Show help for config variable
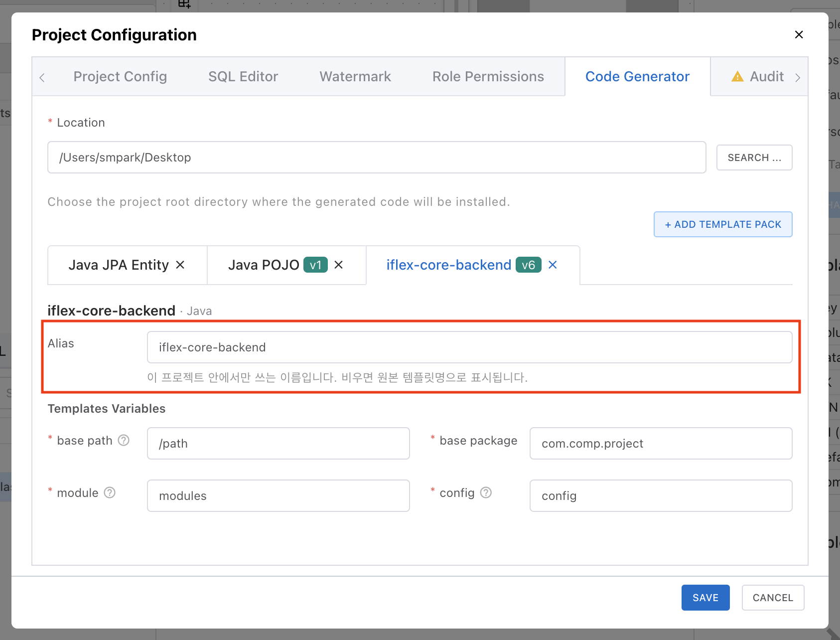The width and height of the screenshot is (840, 640). click(x=486, y=492)
